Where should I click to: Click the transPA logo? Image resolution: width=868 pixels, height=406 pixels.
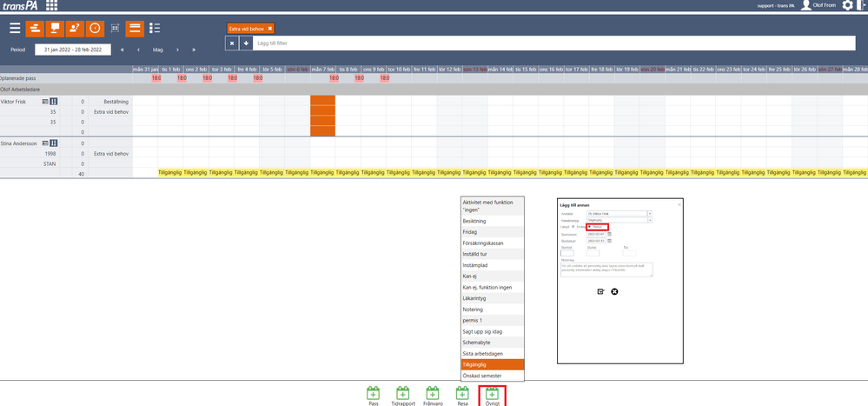(x=19, y=5)
